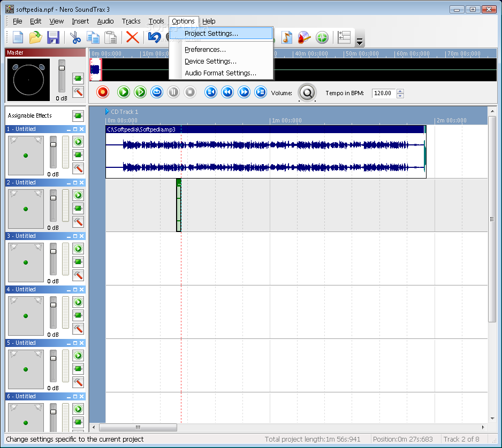The image size is (502, 448).
Task: Decrease Tempo in BPM with down arrow
Action: point(400,96)
